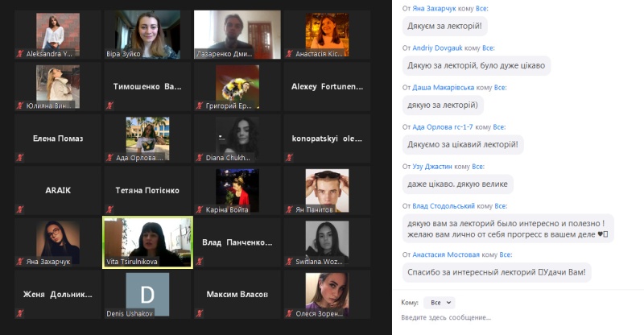Click Віра Зуйко video tile
The width and height of the screenshot is (644, 335).
pyautogui.click(x=147, y=35)
